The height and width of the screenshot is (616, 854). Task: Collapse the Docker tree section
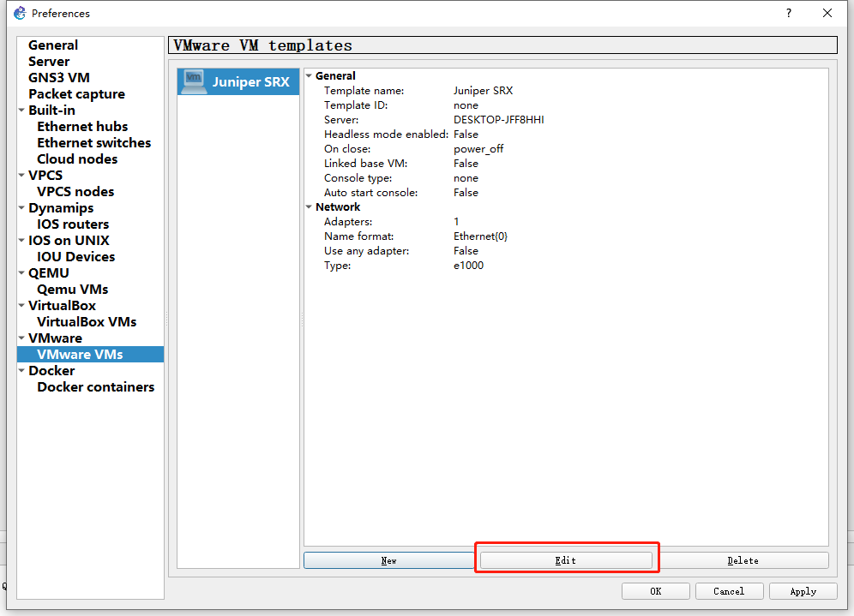click(21, 371)
